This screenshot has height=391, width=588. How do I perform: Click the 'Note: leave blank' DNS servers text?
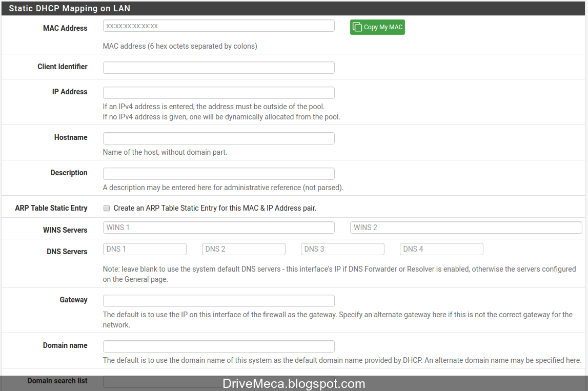339,274
